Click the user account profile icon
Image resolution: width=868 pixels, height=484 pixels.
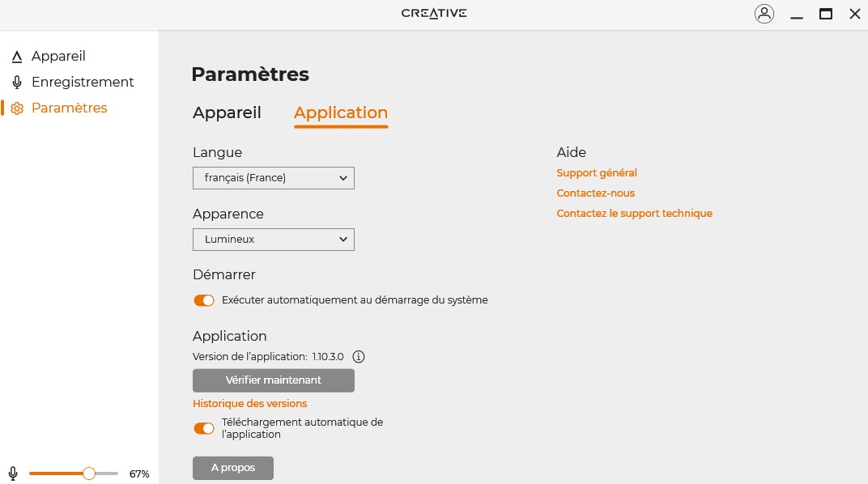[x=764, y=14]
